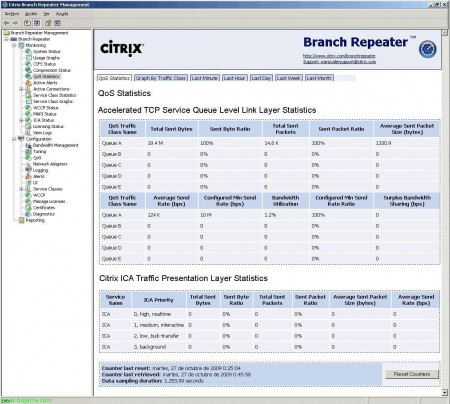Select the QoS Statistics tree item
450x404 pixels.
coord(46,76)
